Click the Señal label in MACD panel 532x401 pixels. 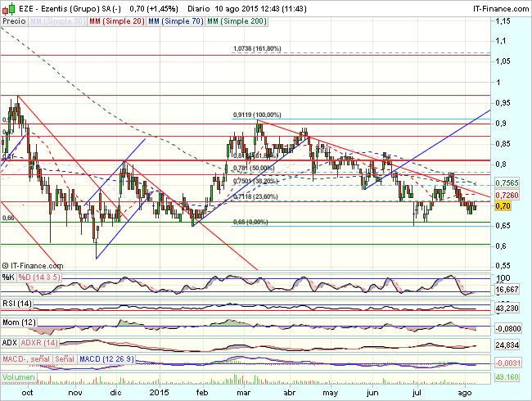point(65,359)
